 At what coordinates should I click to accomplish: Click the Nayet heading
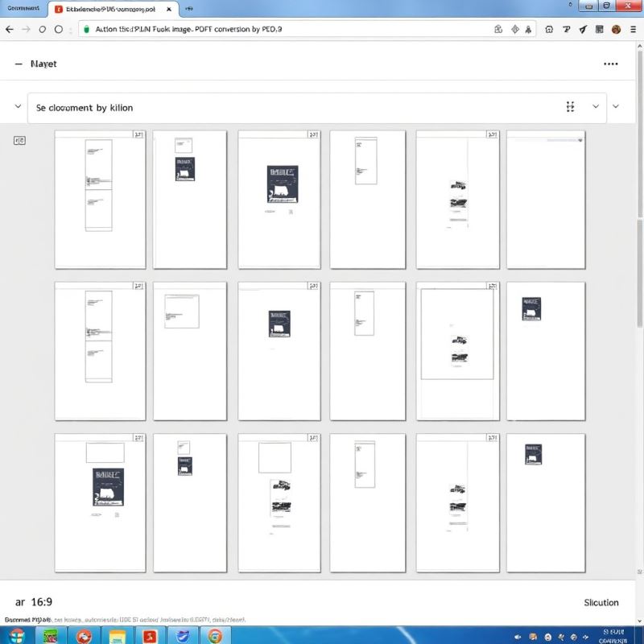[x=43, y=64]
